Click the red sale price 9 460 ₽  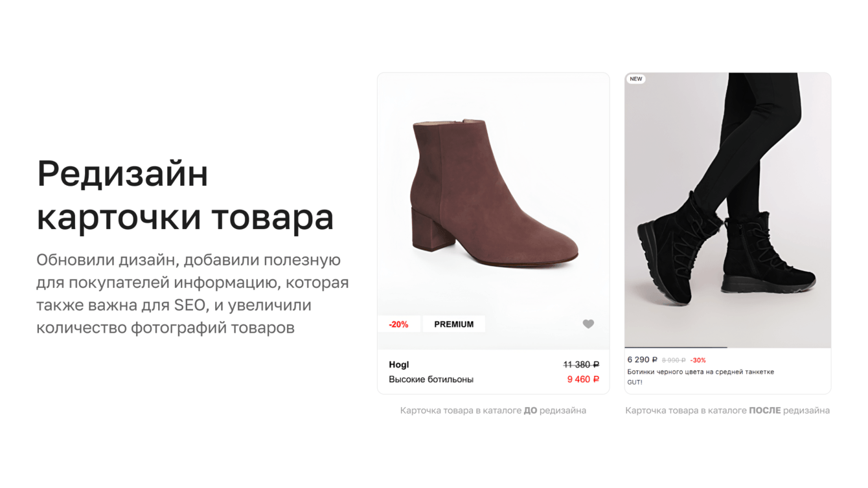(x=583, y=379)
